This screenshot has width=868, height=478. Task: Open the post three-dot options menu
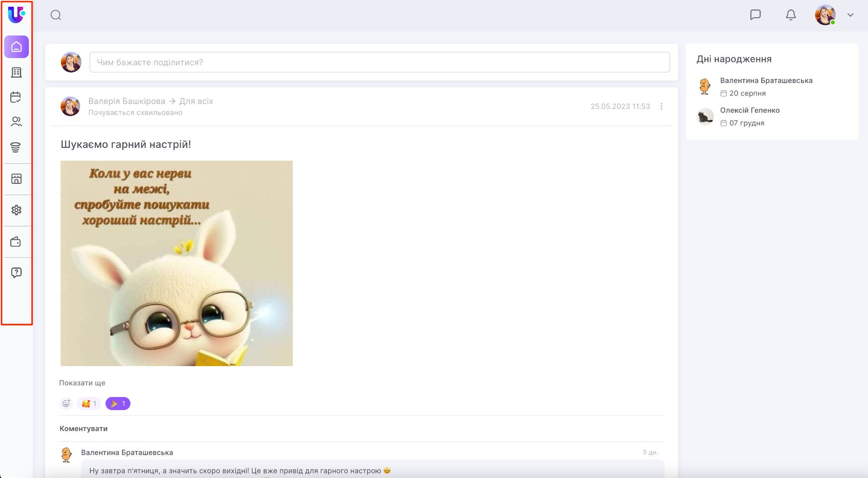pyautogui.click(x=661, y=106)
